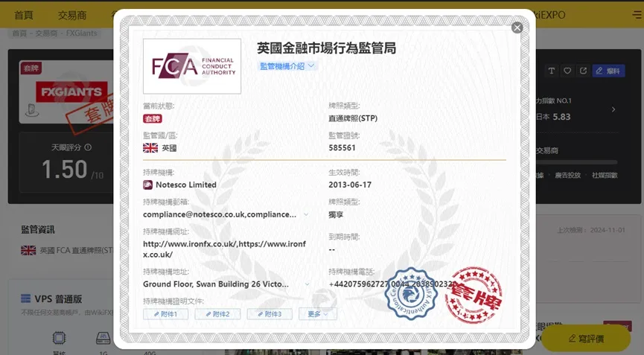The height and width of the screenshot is (355, 644).
Task: Click the 直通牌照(STP) license type text
Action: click(353, 118)
